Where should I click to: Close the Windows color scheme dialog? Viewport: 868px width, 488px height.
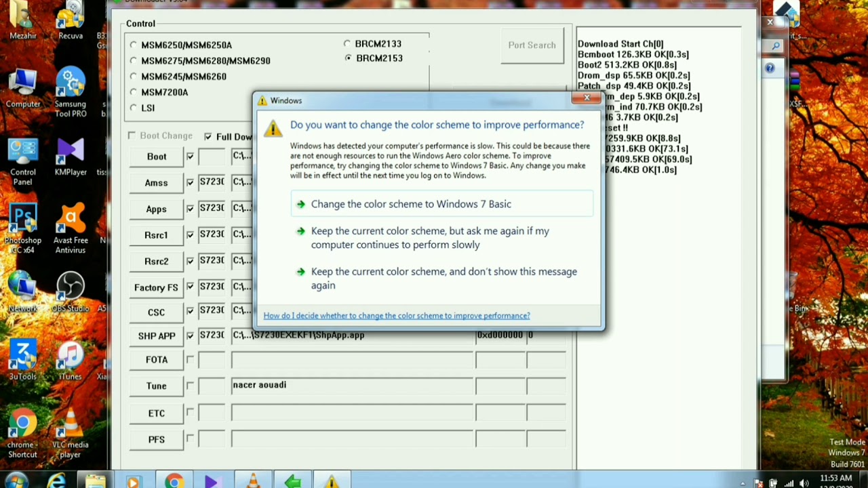(x=587, y=98)
